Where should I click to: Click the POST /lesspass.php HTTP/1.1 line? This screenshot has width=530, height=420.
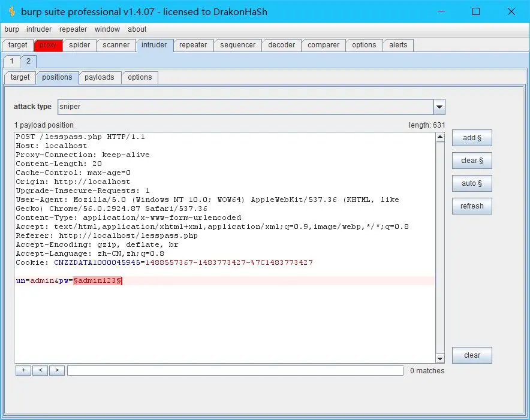point(80,137)
